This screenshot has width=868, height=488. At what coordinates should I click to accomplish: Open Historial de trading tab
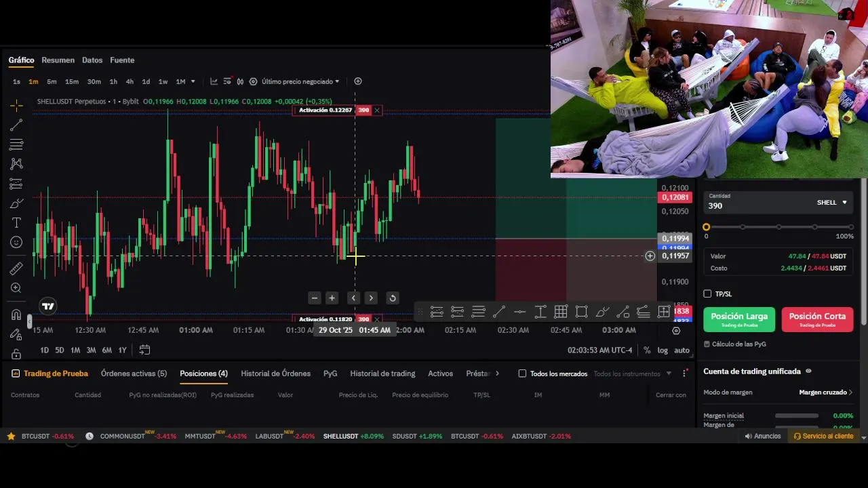(382, 373)
